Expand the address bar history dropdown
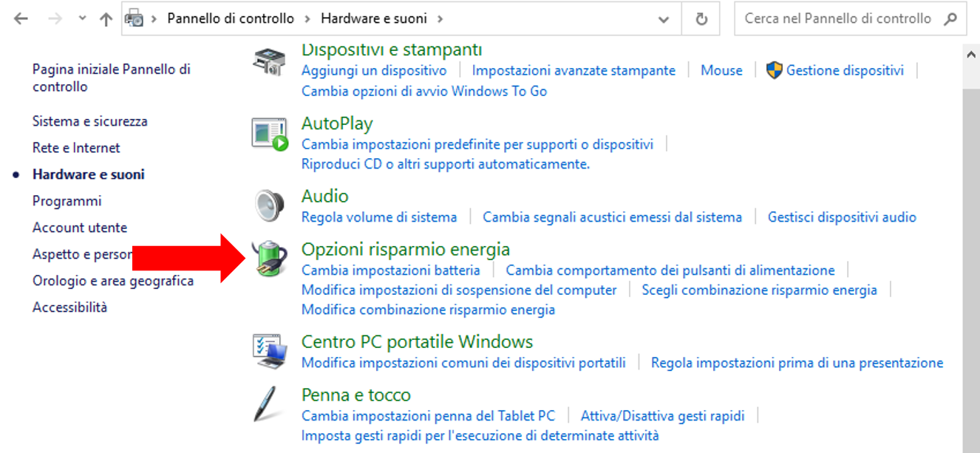The height and width of the screenshot is (453, 980). pyautogui.click(x=664, y=19)
